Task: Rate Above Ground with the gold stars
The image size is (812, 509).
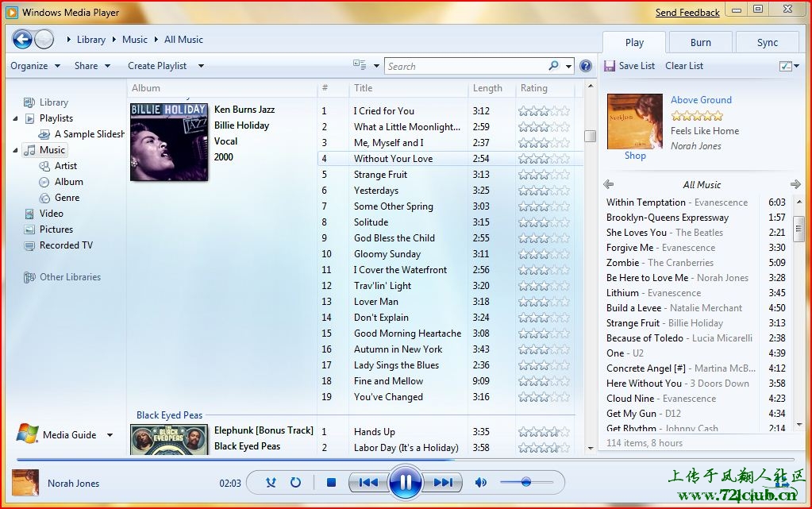Action: (x=697, y=116)
